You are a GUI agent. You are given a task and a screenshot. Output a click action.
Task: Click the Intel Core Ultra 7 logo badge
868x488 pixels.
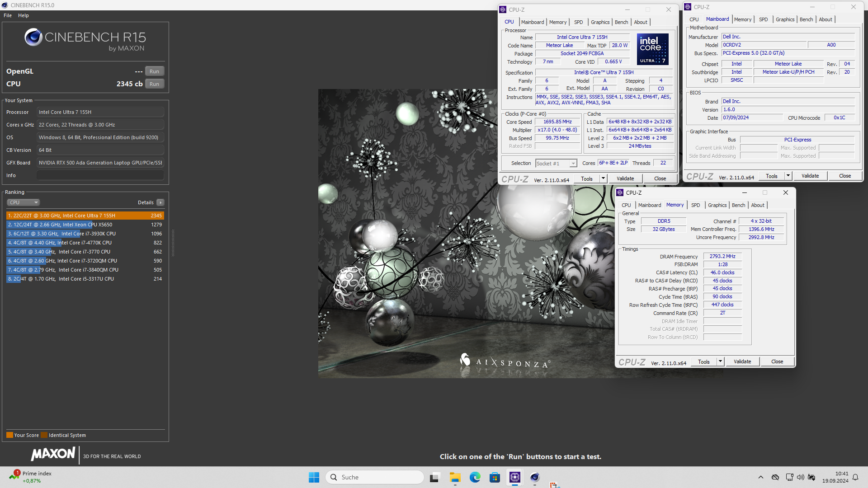[x=652, y=49]
